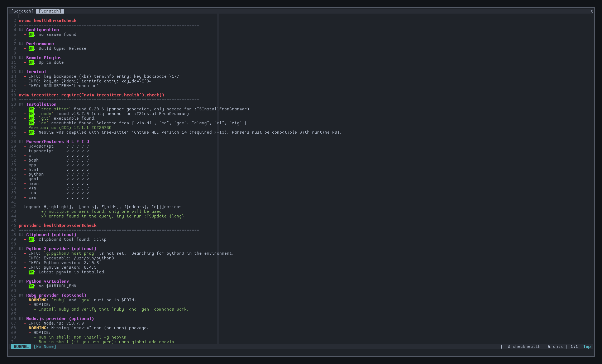602x364 pixels.
Task: Click the '## Installation' heading
Action: pos(38,104)
